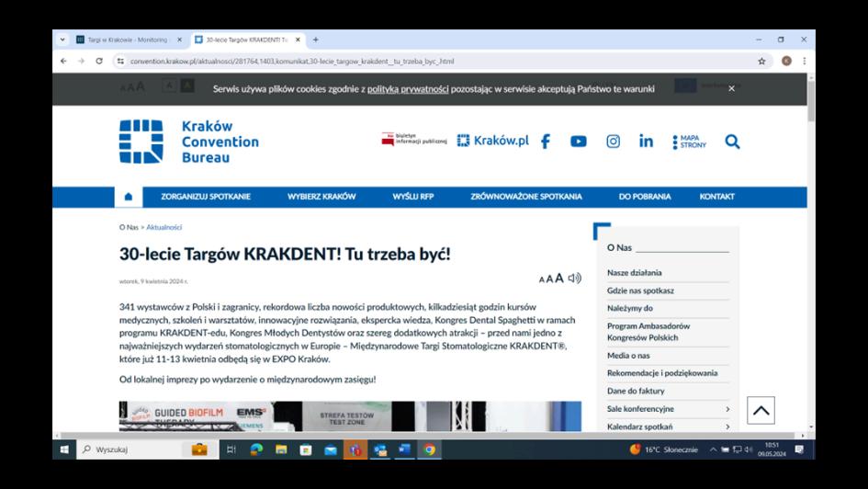Click the 30-lecie Targów KRAKDENT article headline

[285, 255]
